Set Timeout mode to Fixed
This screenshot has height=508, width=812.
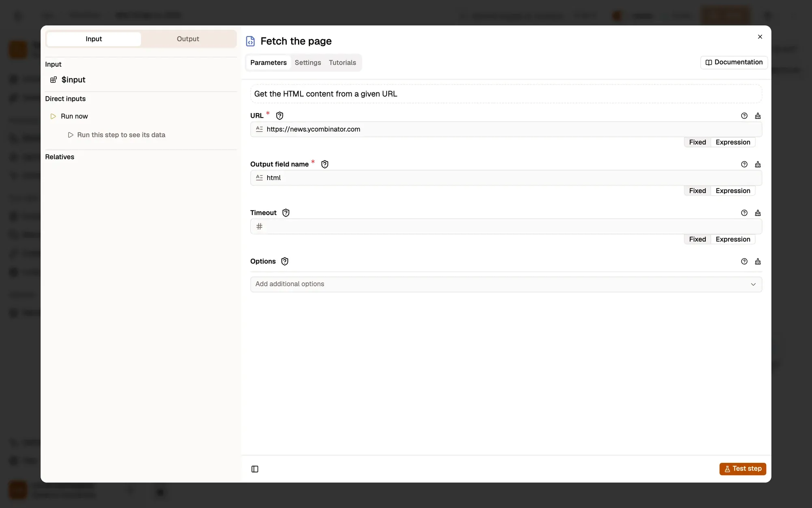coord(697,239)
